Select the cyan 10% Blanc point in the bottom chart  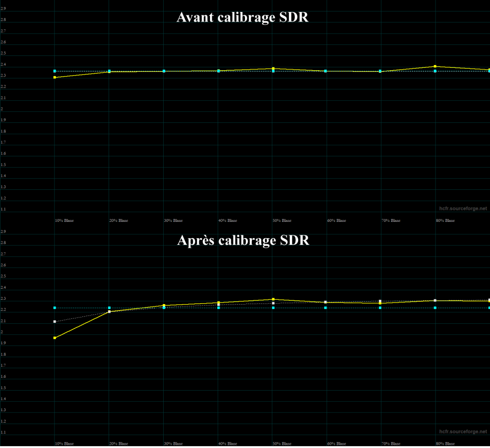click(55, 308)
